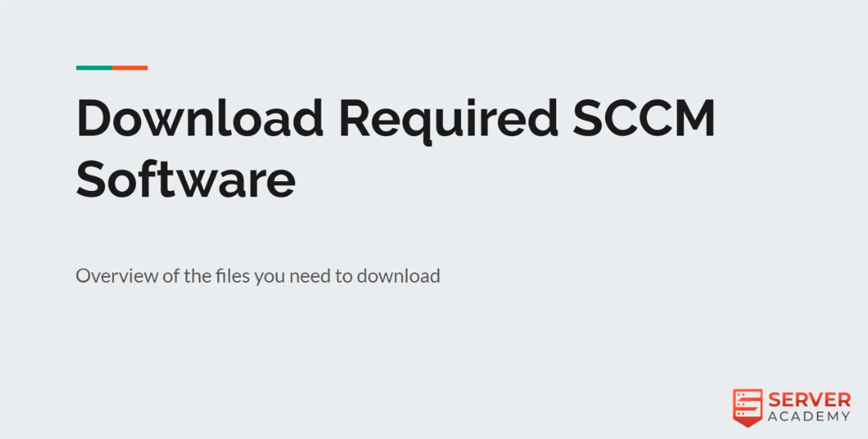Click the capital "O" of "Overview"

(83, 275)
